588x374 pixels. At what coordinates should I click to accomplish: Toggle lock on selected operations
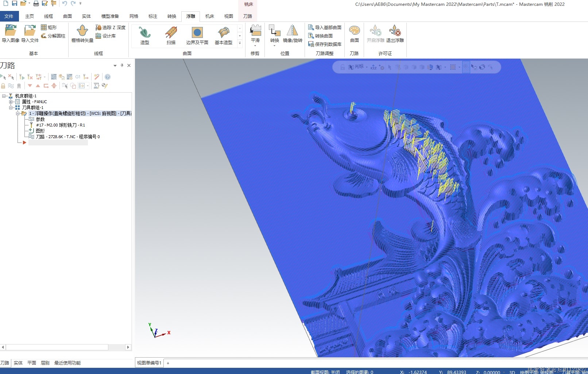(3, 86)
